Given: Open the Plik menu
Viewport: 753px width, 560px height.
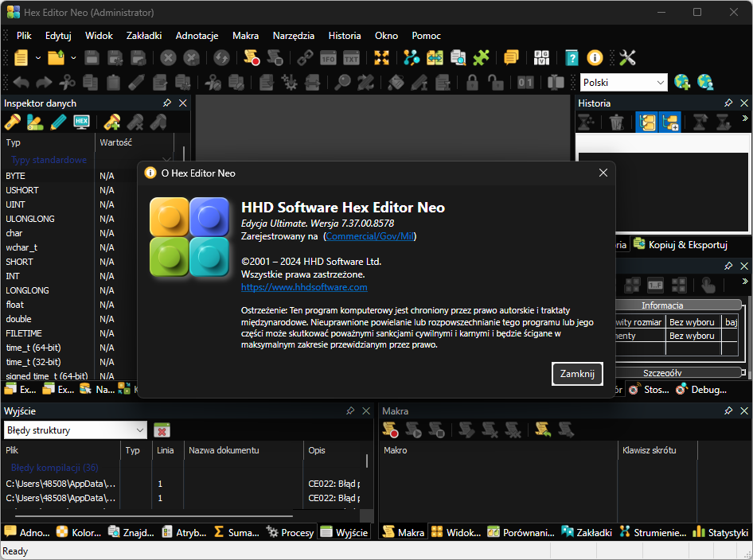Looking at the screenshot, I should 24,36.
